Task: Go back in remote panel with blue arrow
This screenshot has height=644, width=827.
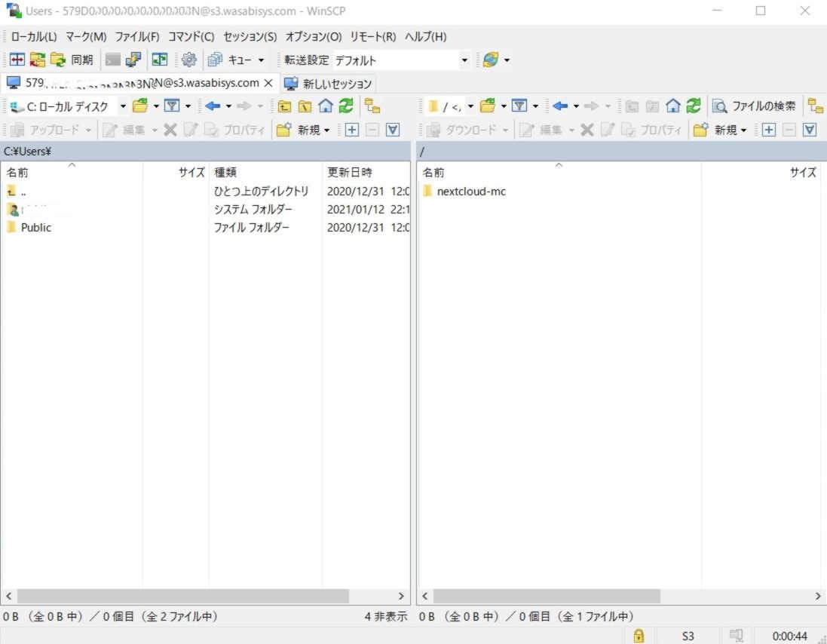Action: click(x=561, y=106)
